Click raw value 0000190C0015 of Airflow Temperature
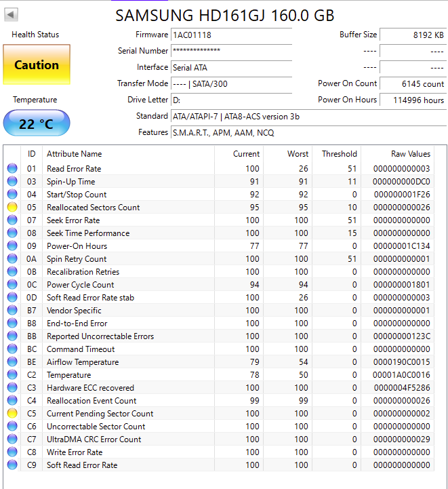 [402, 362]
